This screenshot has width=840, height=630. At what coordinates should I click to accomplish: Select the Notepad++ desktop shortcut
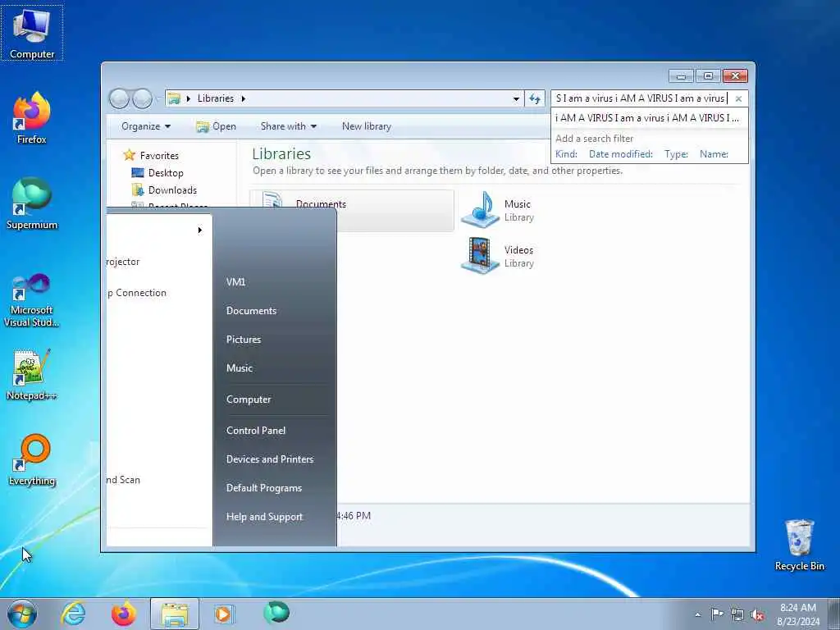point(32,374)
